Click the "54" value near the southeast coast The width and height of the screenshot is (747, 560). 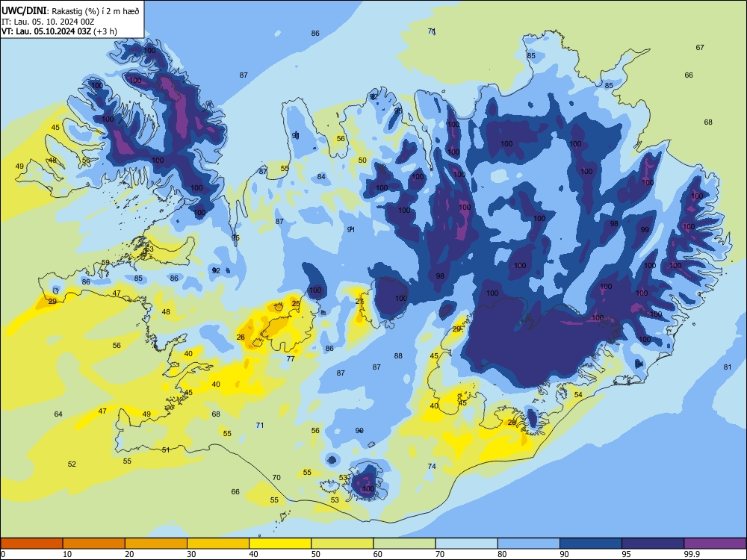coord(578,395)
